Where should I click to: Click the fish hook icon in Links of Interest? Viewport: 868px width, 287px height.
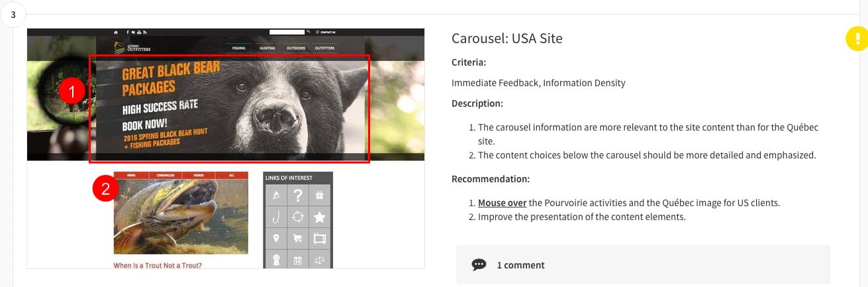coord(276,217)
